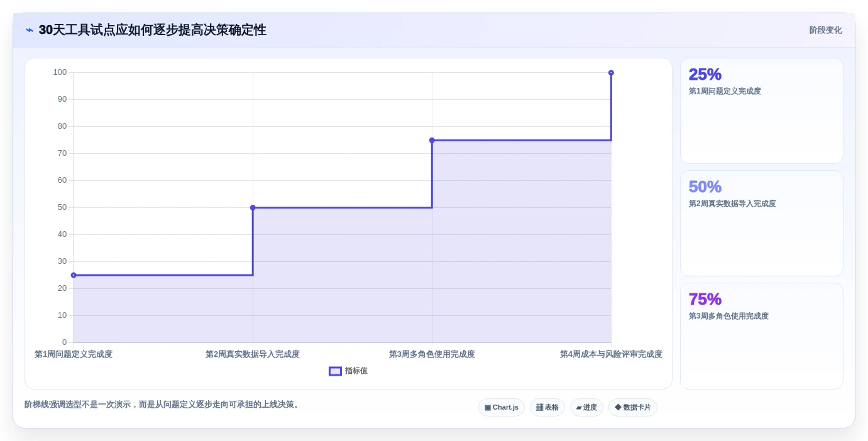Click x-axis label 第2周真实数据导入完成度

click(253, 354)
